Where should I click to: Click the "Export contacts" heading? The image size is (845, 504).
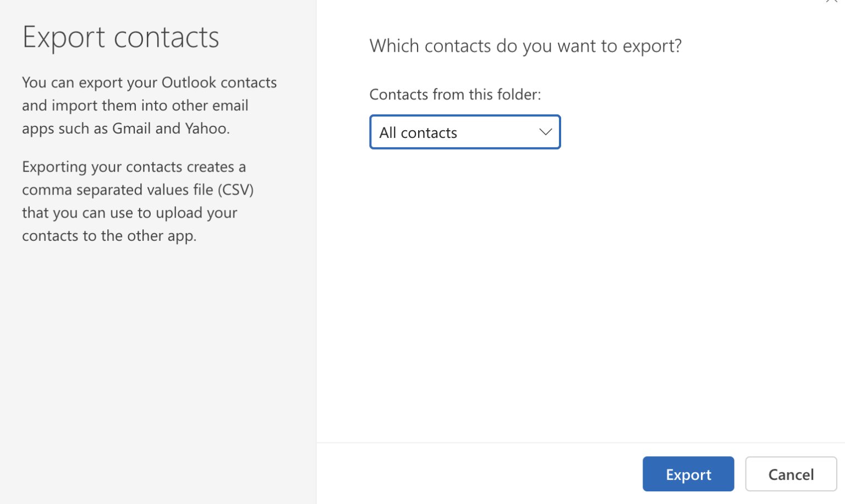tap(120, 36)
